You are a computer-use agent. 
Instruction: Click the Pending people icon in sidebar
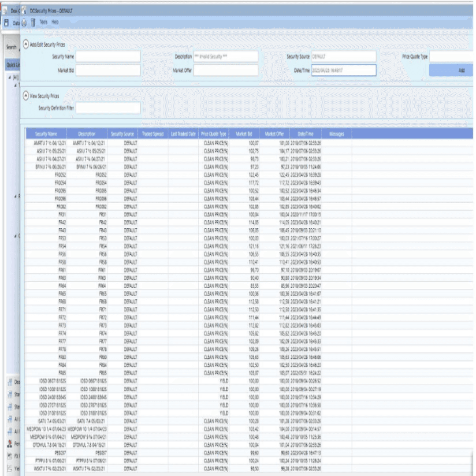(10, 444)
